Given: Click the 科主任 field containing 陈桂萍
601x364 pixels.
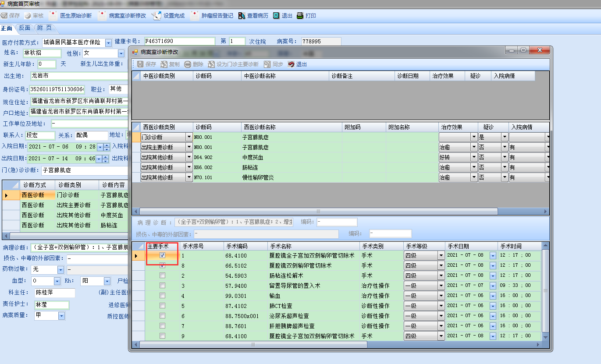Looking at the screenshot, I should (55, 293).
